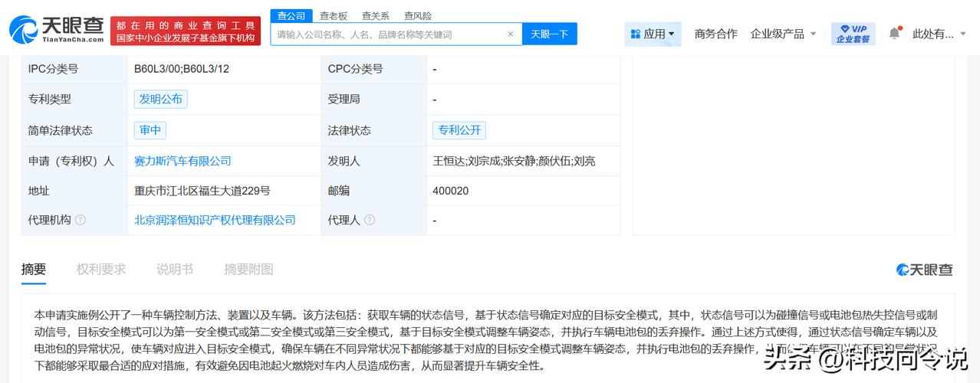The width and height of the screenshot is (980, 383).
Task: Open the notification bell
Action: pyautogui.click(x=894, y=34)
